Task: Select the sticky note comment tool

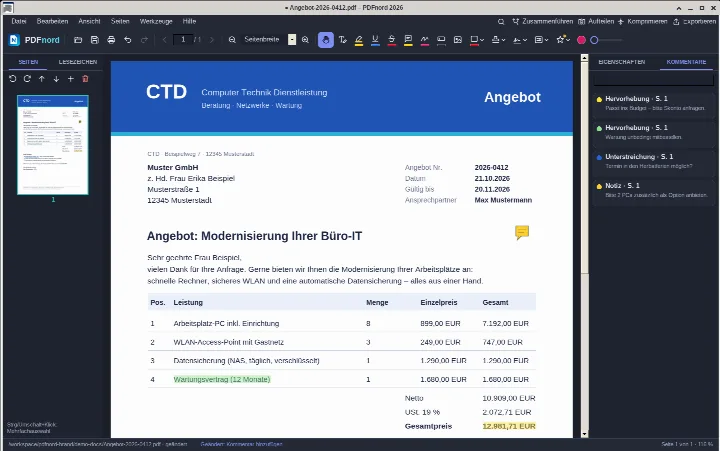Action: (x=408, y=40)
